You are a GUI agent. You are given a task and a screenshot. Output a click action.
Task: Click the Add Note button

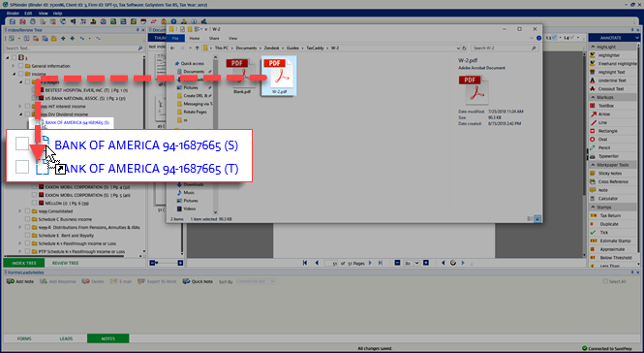[20, 281]
